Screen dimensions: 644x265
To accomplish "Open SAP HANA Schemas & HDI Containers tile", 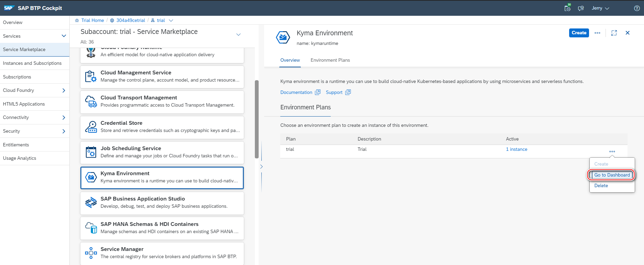I will pyautogui.click(x=162, y=228).
